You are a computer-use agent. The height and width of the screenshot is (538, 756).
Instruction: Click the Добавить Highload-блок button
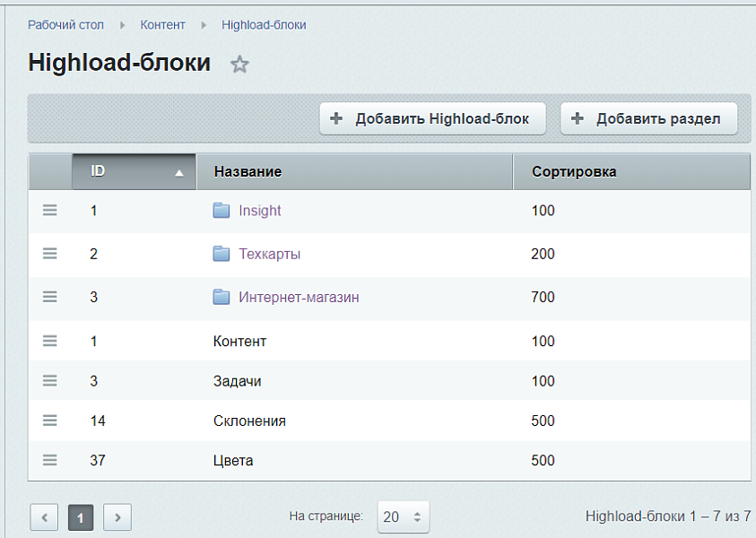(432, 117)
